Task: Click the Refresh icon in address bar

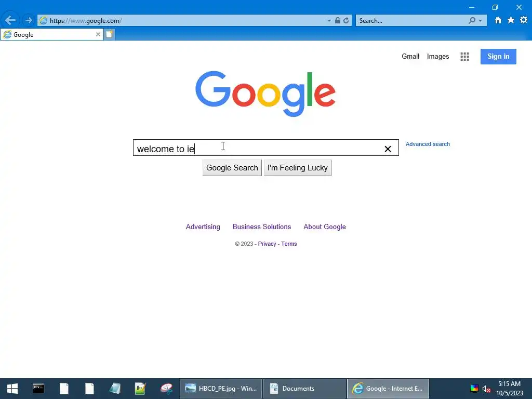Action: (346, 20)
